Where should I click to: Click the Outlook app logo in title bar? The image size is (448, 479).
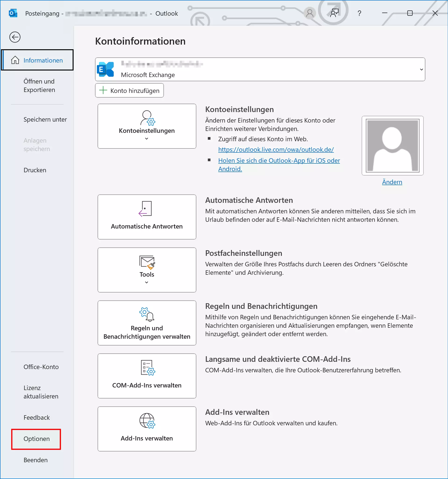coord(13,13)
